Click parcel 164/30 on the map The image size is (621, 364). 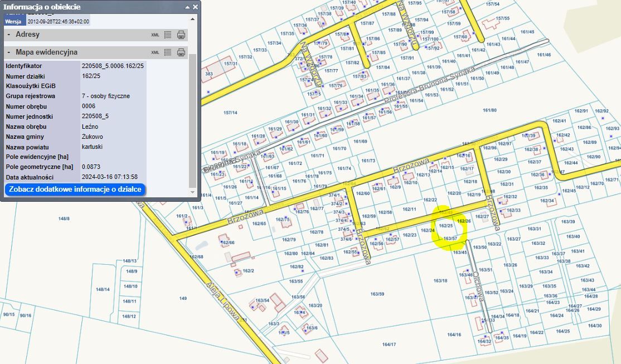(594, 326)
